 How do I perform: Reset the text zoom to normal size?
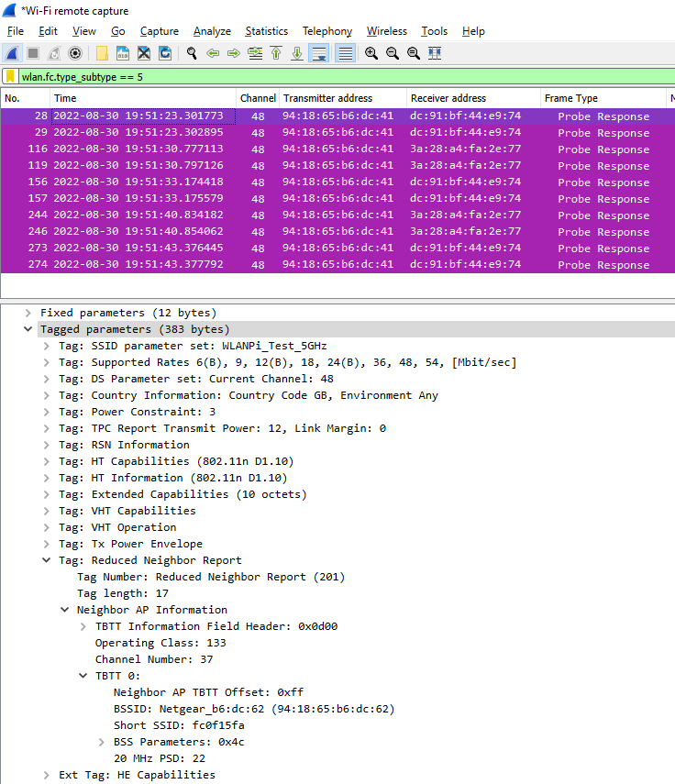pos(414,53)
